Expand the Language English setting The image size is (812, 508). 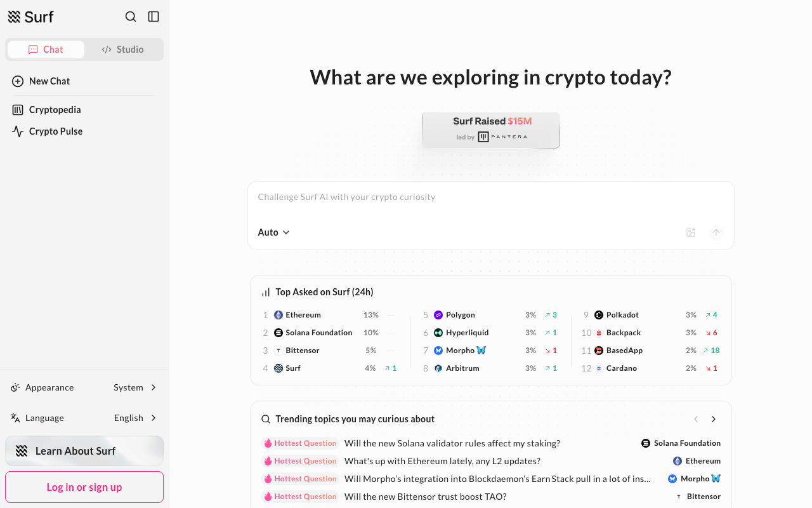[134, 418]
